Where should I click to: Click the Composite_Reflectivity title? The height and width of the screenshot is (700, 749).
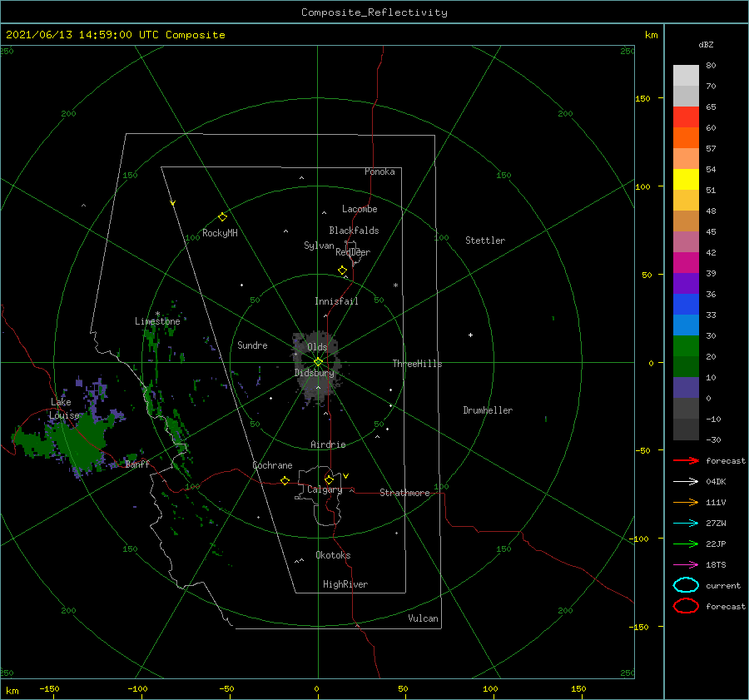click(374, 12)
